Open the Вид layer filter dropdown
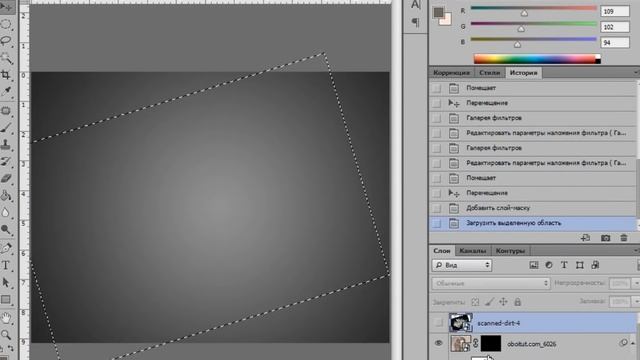The height and width of the screenshot is (360, 640). (x=462, y=265)
